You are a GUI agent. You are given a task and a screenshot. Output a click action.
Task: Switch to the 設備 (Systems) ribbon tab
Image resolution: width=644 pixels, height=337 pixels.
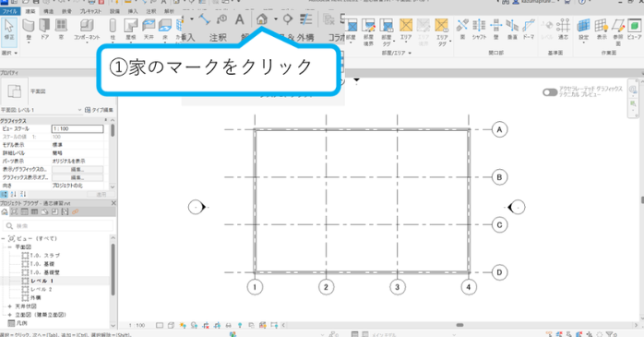pyautogui.click(x=114, y=11)
